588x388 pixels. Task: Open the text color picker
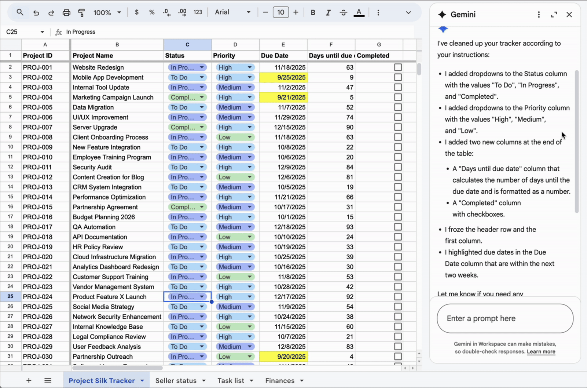pos(359,12)
